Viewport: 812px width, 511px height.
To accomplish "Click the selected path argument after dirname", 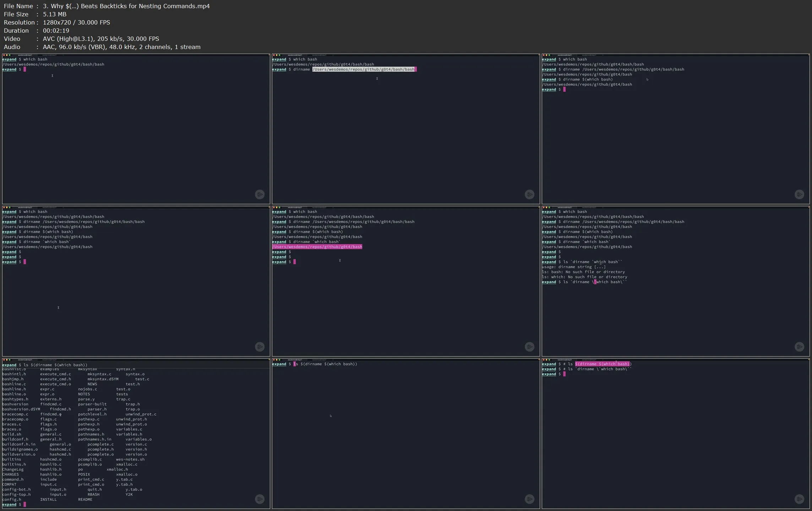I will click(363, 69).
